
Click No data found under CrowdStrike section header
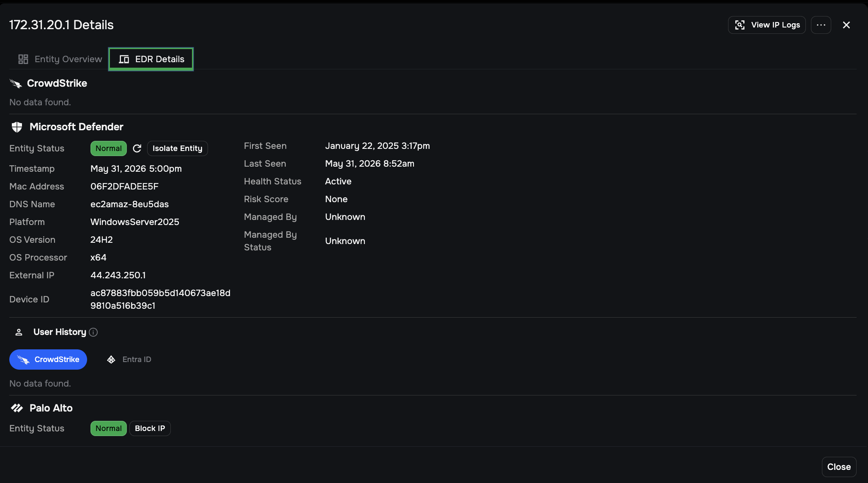point(40,102)
